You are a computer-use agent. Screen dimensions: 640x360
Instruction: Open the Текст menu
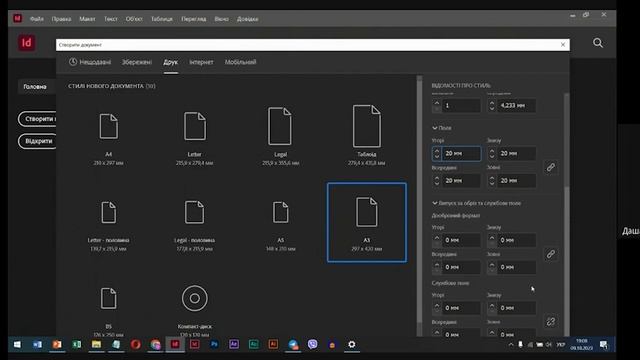tap(111, 19)
